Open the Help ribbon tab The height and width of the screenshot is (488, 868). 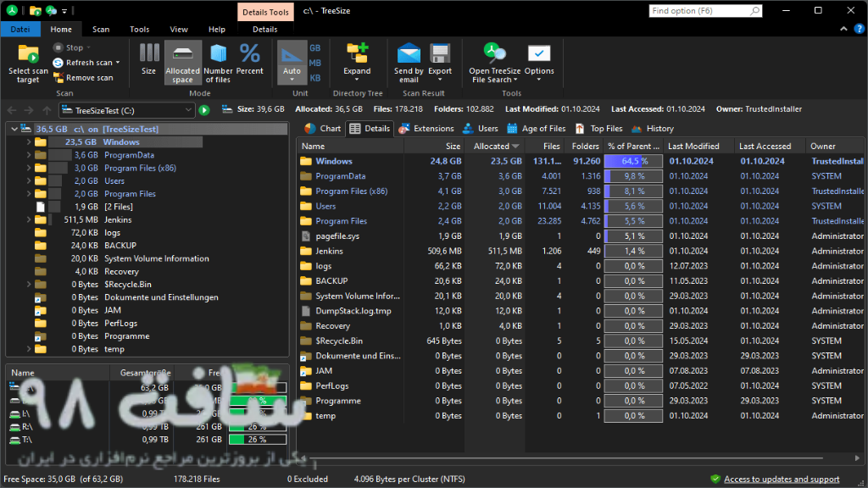point(217,30)
